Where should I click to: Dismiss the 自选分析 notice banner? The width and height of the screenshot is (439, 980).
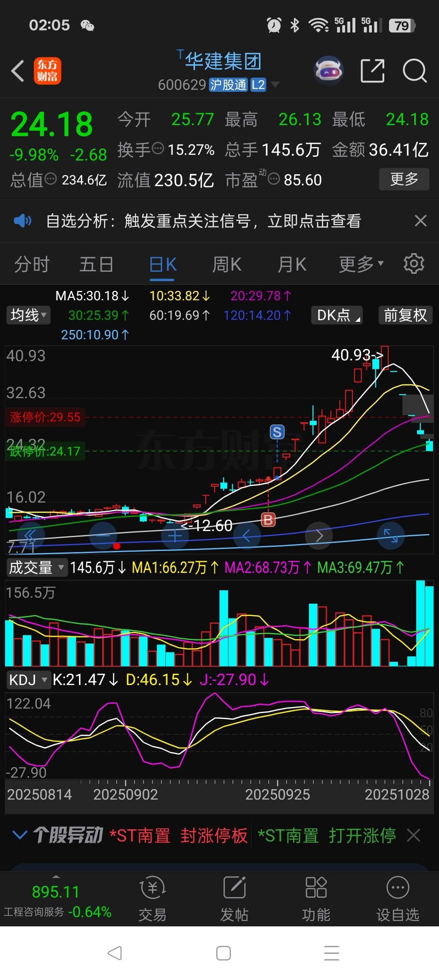(421, 221)
